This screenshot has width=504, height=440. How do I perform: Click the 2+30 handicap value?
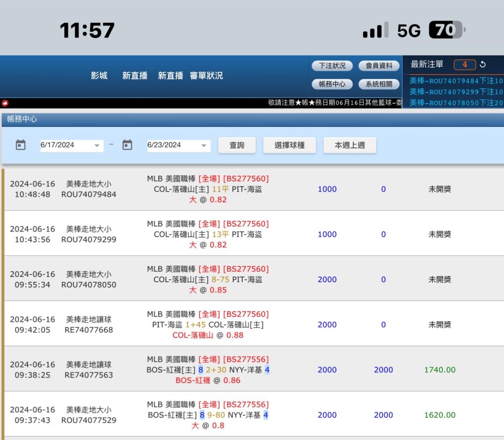[x=216, y=370]
